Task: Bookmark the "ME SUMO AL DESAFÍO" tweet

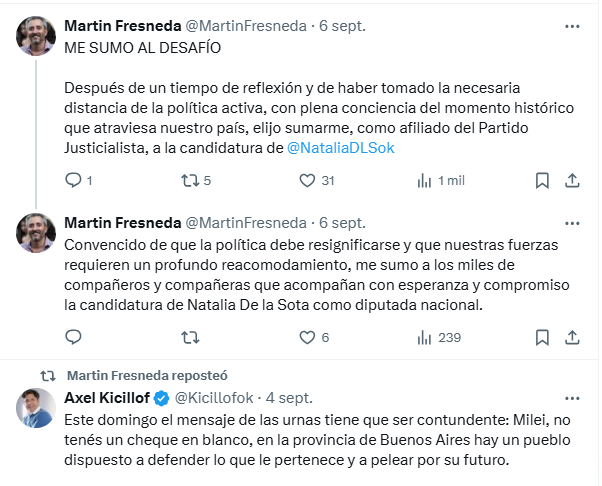Action: [541, 181]
